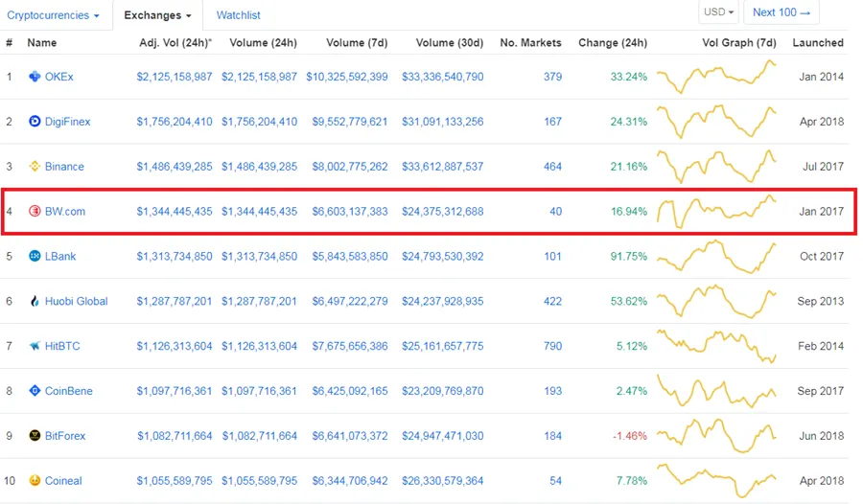This screenshot has width=863, height=504.
Task: Open the Cryptocurrencies dropdown menu
Action: pos(53,15)
